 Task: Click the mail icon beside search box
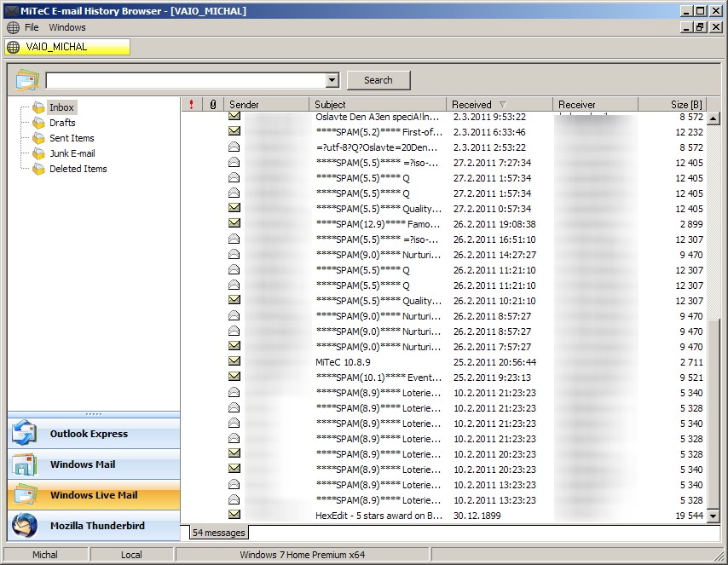[x=27, y=80]
